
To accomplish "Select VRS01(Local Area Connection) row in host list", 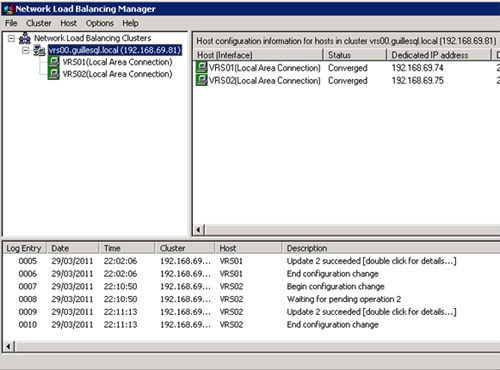I will point(265,68).
